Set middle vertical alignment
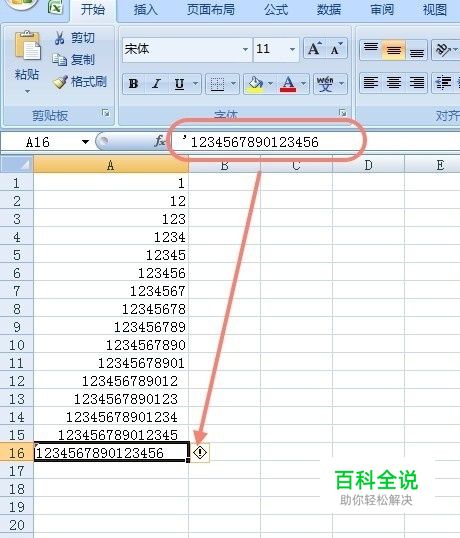Viewport: 460px width, 538px height. coord(393,50)
